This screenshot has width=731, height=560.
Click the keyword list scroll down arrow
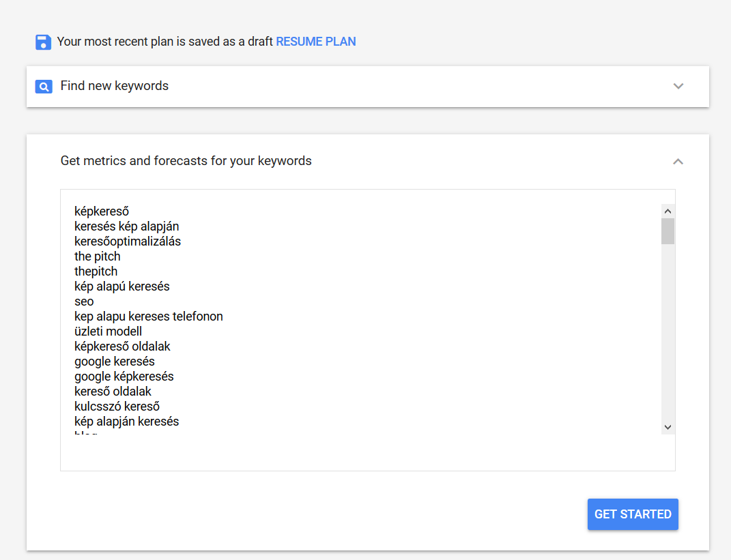[x=668, y=427]
